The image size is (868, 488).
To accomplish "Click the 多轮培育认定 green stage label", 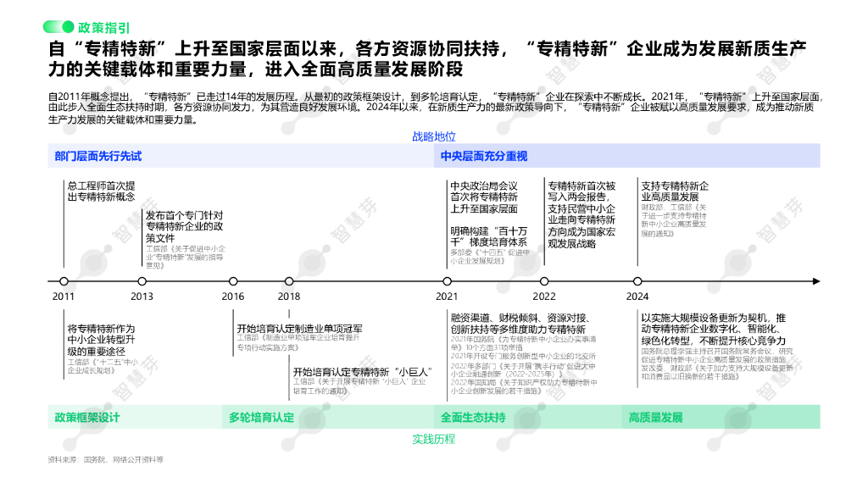I will tap(261, 418).
